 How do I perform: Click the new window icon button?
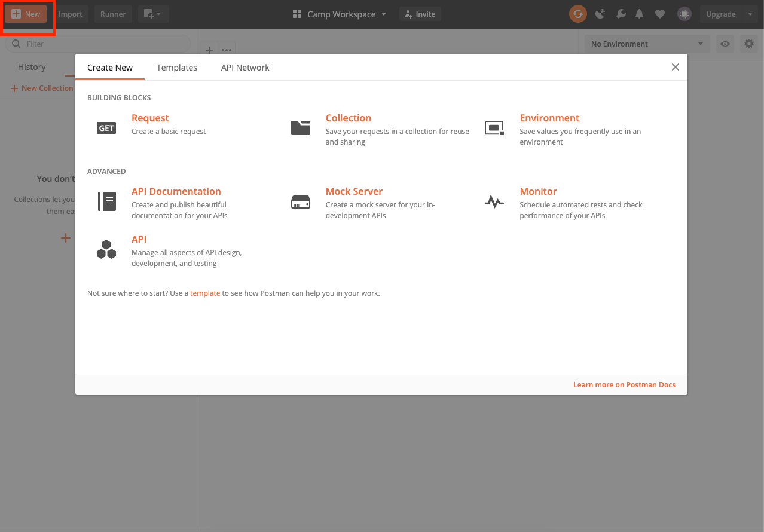(x=154, y=14)
